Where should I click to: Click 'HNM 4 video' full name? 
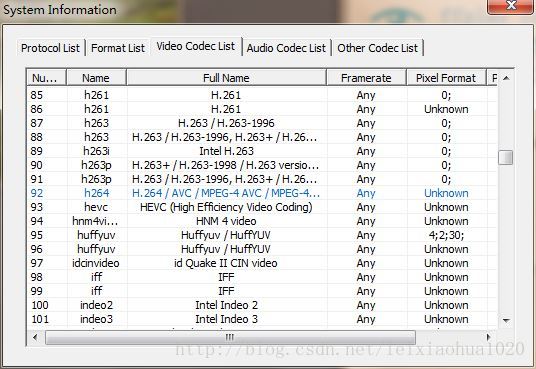click(x=226, y=221)
